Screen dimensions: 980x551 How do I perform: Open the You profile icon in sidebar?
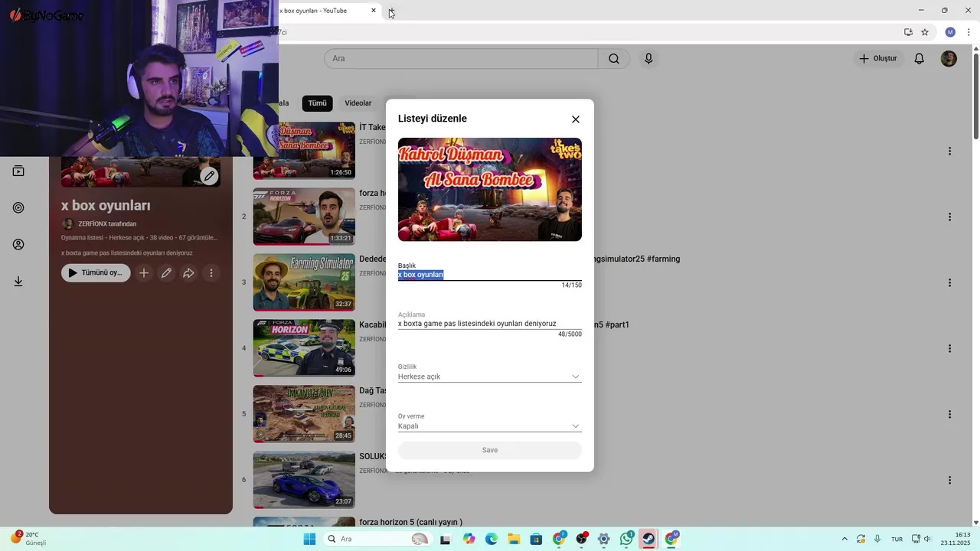18,244
